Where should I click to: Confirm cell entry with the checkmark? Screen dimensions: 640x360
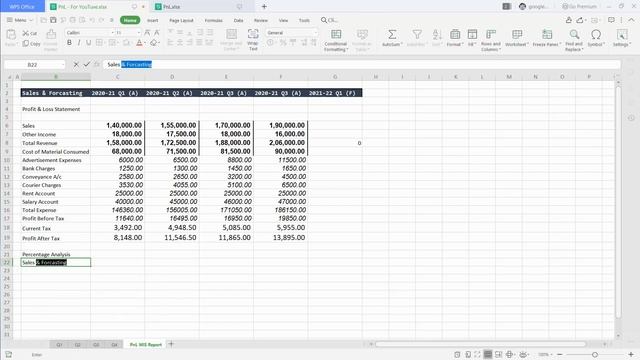[x=87, y=64]
